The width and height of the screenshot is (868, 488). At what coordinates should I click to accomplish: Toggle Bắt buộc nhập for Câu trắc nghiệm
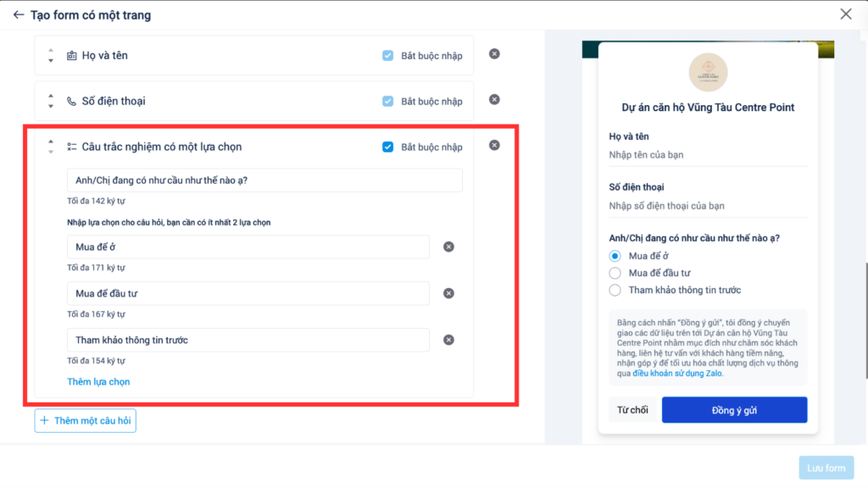387,147
